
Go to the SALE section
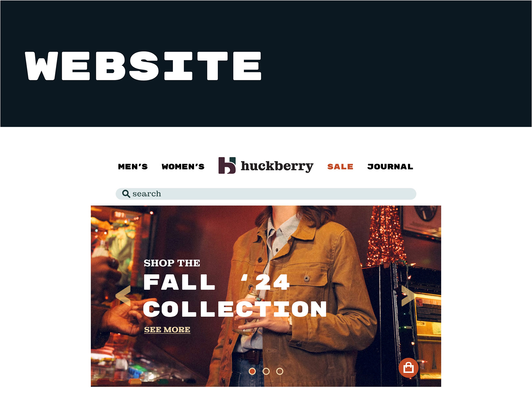point(340,166)
